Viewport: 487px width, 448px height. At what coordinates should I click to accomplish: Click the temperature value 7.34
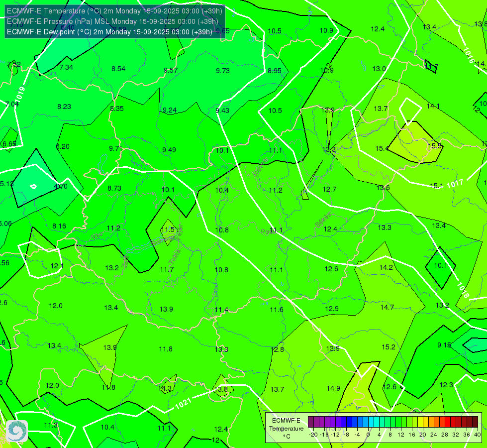[66, 67]
